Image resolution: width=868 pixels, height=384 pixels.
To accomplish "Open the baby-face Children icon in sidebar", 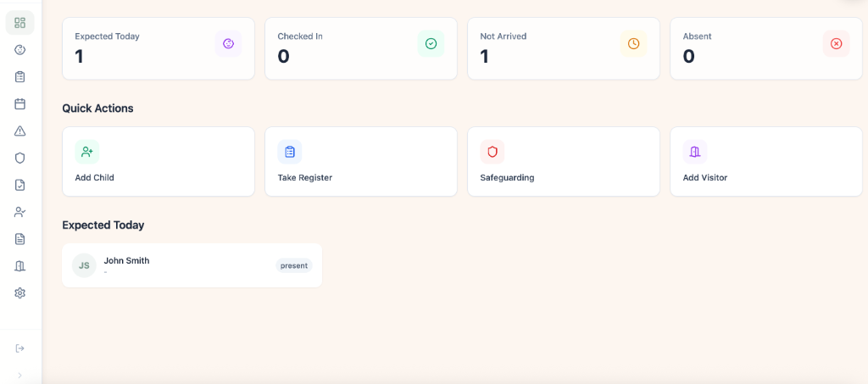I will click(x=20, y=50).
